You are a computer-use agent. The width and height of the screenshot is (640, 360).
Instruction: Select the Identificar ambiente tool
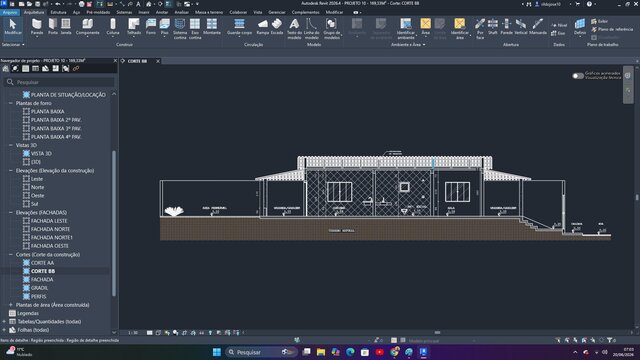point(406,29)
